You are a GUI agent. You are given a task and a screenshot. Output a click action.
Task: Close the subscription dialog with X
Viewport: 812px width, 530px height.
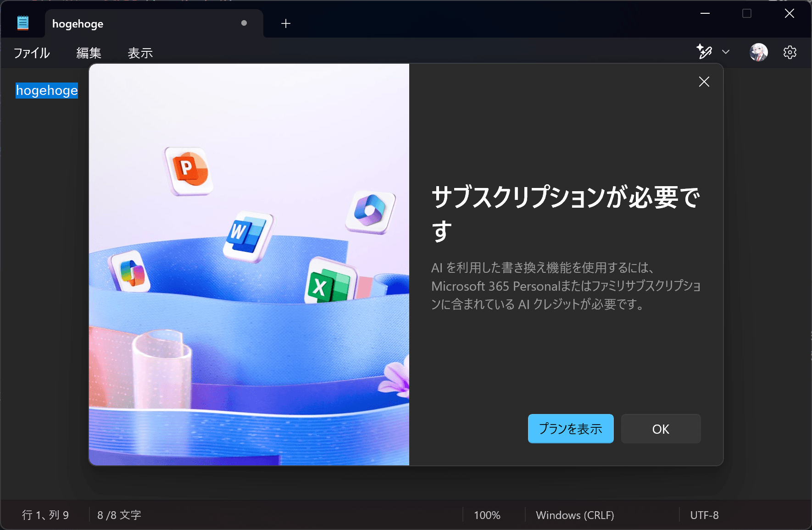tap(704, 82)
